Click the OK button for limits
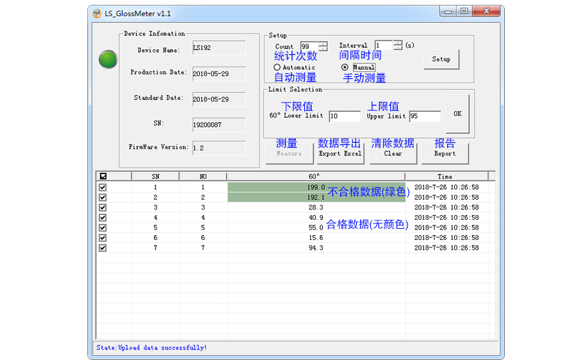This screenshot has width=588, height=364. click(x=457, y=114)
